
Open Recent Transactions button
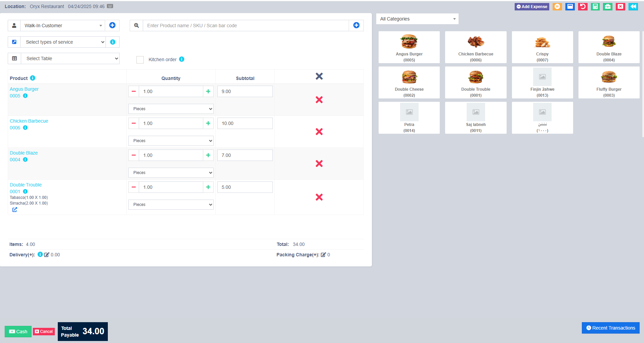click(611, 328)
